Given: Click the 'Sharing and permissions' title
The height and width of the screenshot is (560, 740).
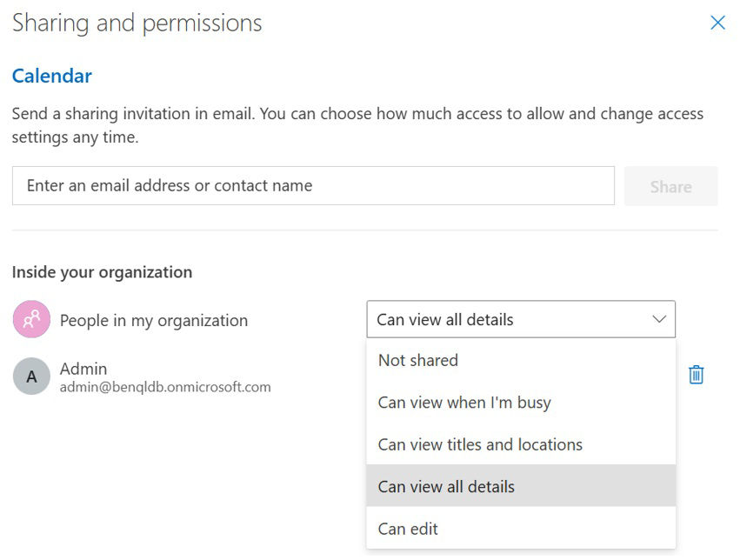Looking at the screenshot, I should click(x=137, y=23).
